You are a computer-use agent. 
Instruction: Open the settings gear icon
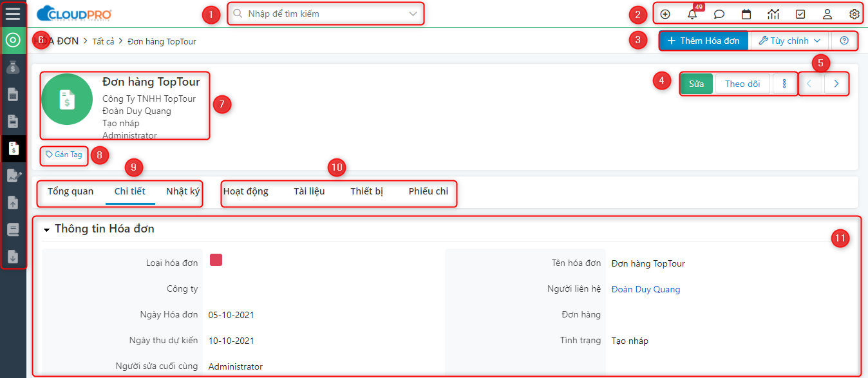click(x=854, y=14)
